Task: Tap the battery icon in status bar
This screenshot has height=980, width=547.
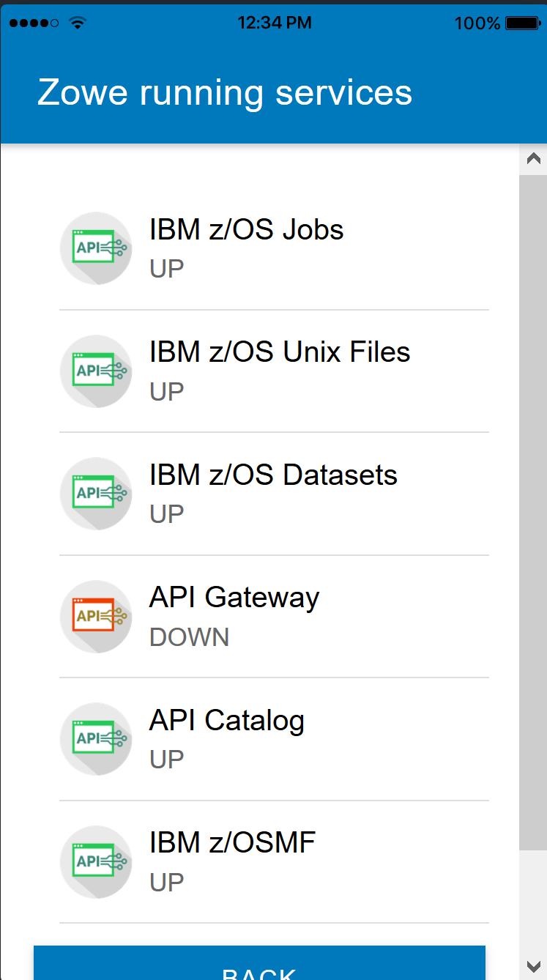Action: tap(523, 23)
